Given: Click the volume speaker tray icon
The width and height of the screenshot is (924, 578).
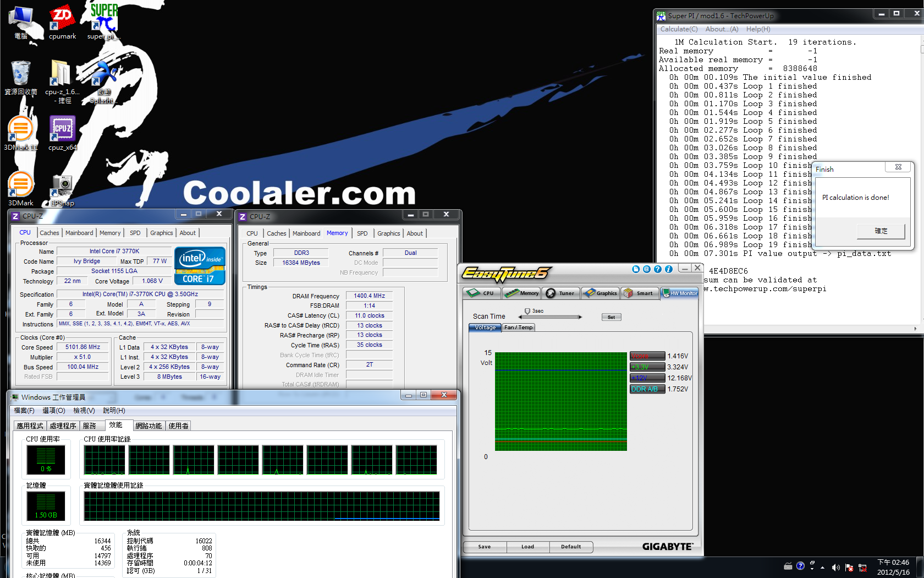Looking at the screenshot, I should click(835, 567).
